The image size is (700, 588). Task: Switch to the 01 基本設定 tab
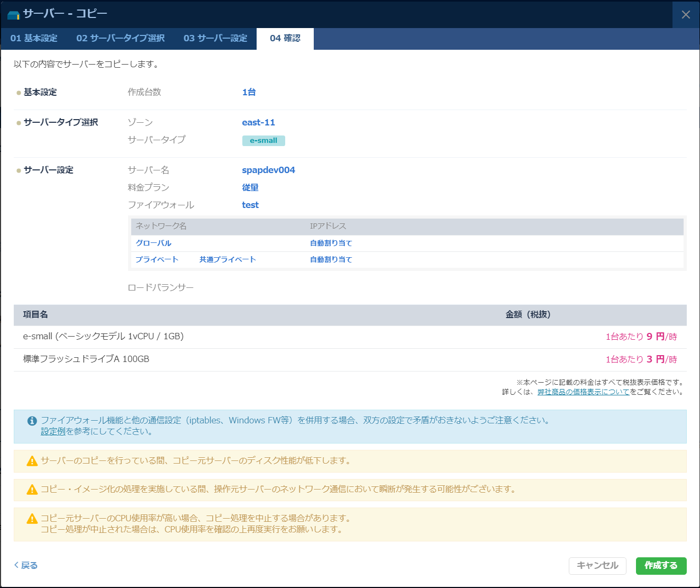tap(33, 38)
